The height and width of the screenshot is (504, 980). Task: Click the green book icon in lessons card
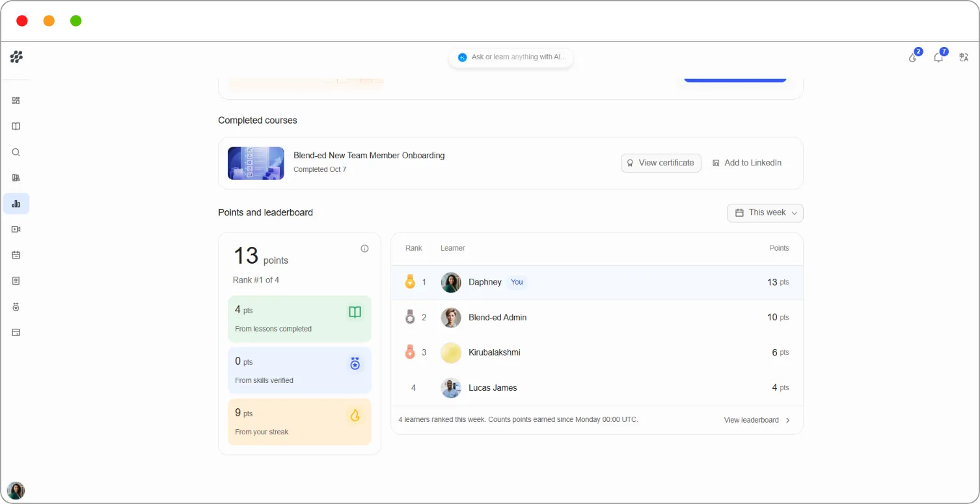tap(355, 313)
